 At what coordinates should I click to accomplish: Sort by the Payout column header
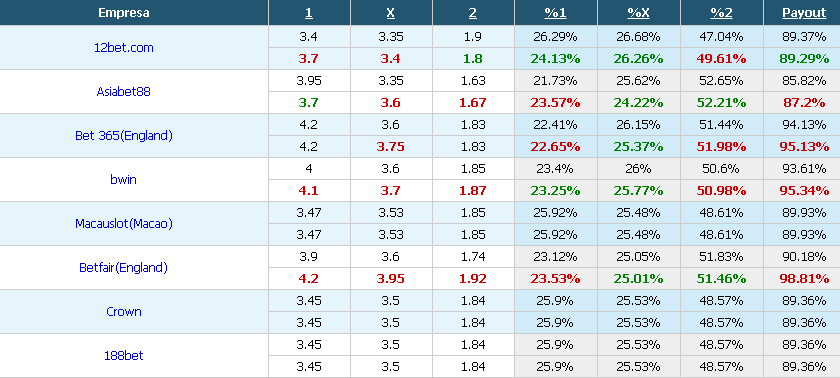(x=804, y=13)
